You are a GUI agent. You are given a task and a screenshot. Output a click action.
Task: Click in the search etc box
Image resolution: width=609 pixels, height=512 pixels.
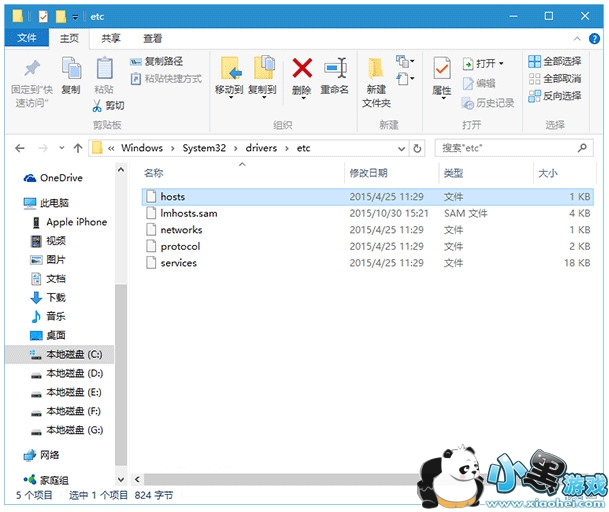tap(513, 148)
